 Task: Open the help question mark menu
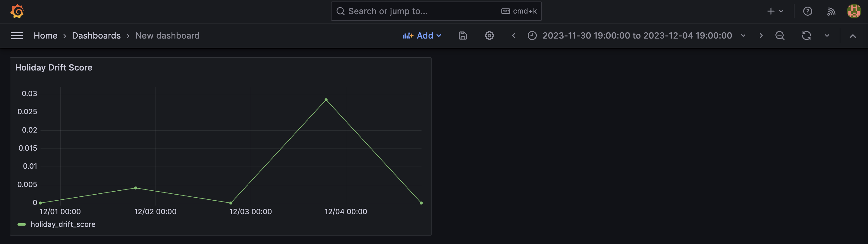click(x=807, y=11)
